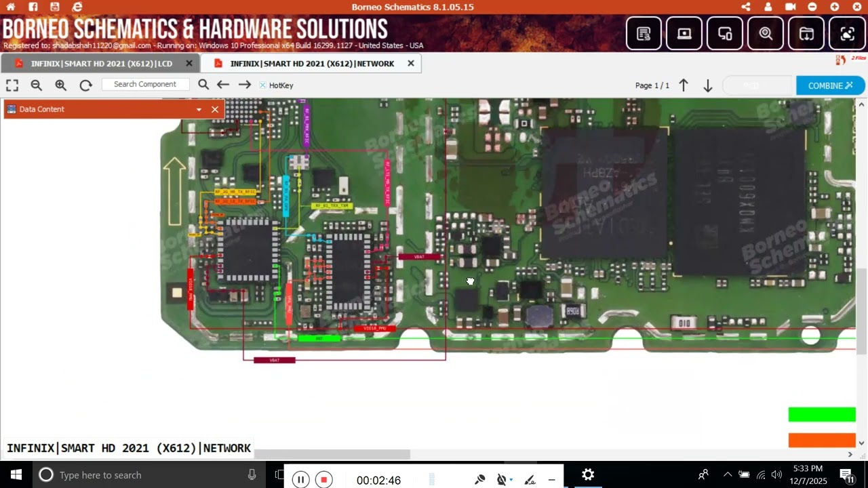The image size is (868, 488).
Task: Go back with the left arrow
Action: tap(223, 85)
